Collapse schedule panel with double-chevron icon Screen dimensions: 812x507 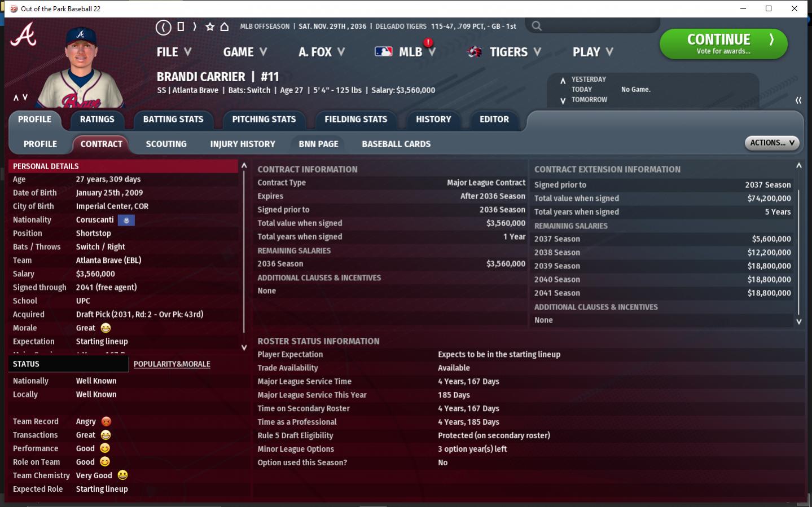[798, 100]
